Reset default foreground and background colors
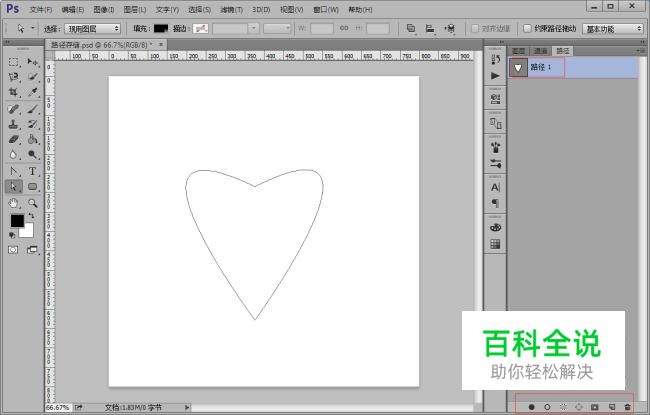The image size is (650, 415). pyautogui.click(x=12, y=235)
